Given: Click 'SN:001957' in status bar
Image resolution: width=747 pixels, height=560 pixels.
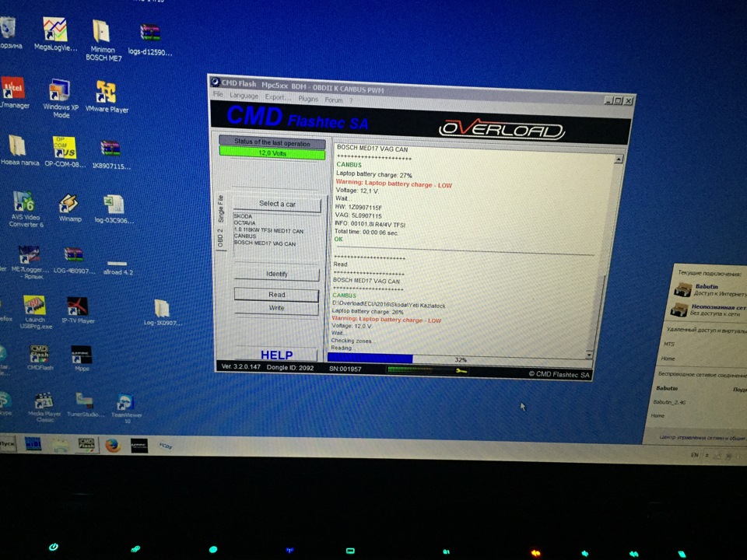Looking at the screenshot, I should [345, 369].
